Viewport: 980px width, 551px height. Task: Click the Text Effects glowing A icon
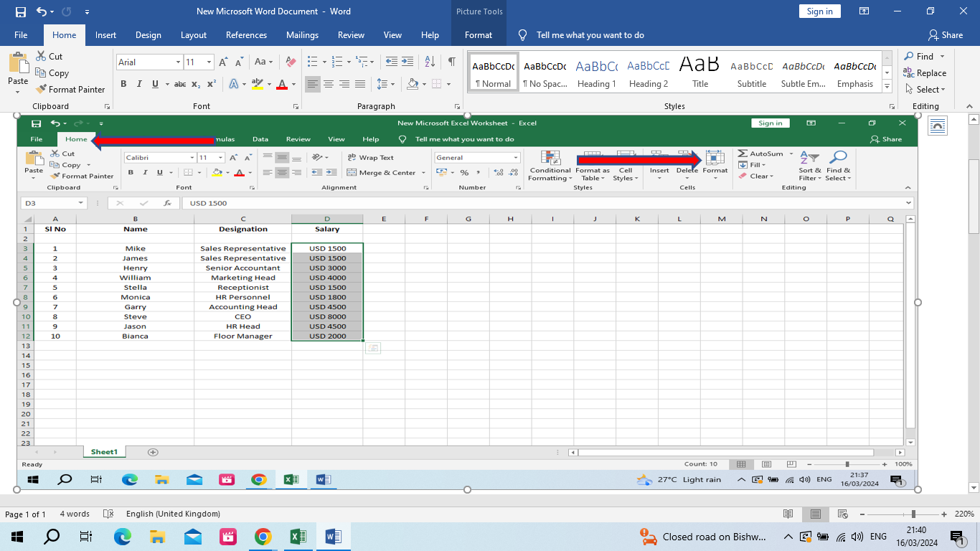[x=234, y=84]
